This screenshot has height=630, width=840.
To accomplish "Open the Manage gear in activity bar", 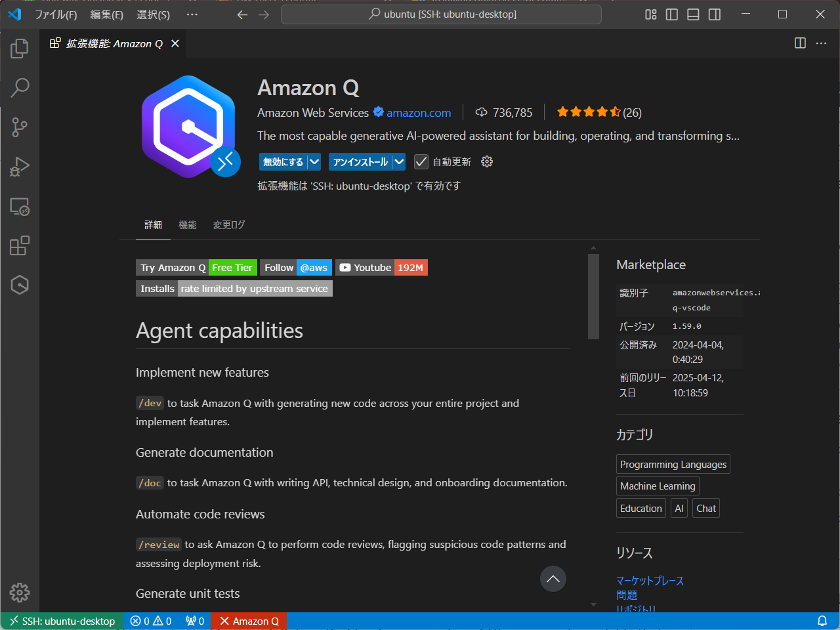I will (20, 592).
